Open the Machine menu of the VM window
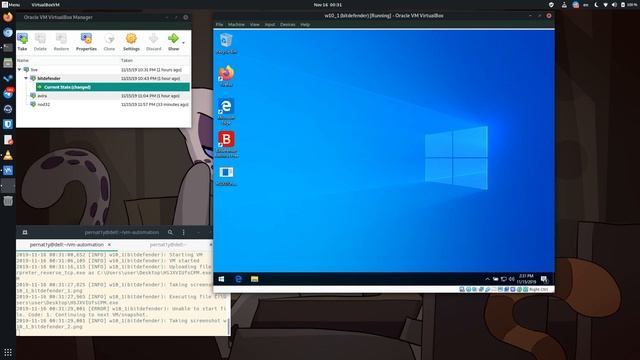The width and height of the screenshot is (640, 360). [236, 24]
